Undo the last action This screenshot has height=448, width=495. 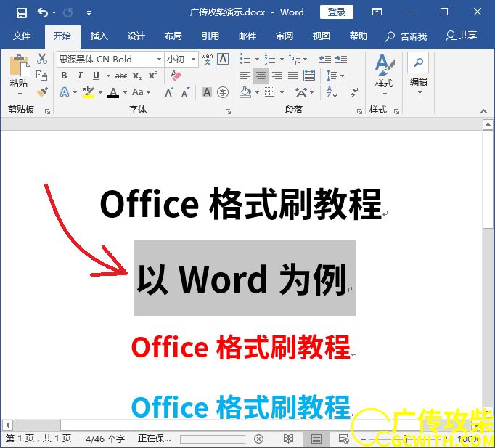43,12
